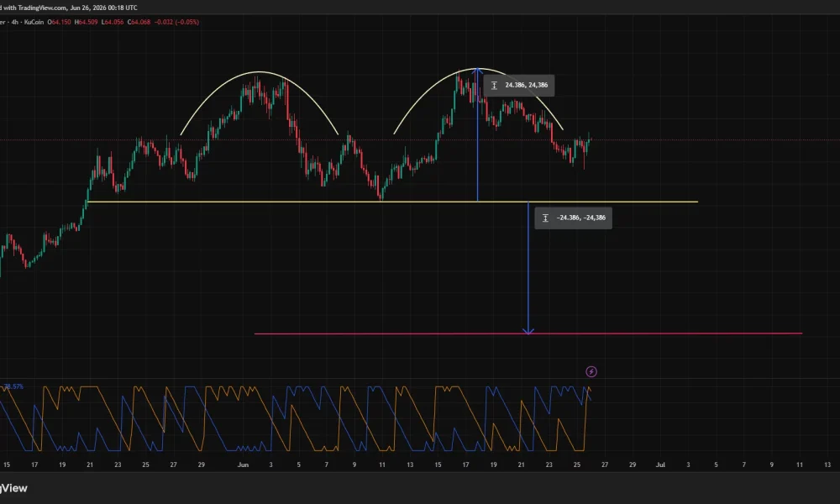Screen dimensions: 840x504
Task: Click the "78.57%" indicator value
Action: coord(13,386)
